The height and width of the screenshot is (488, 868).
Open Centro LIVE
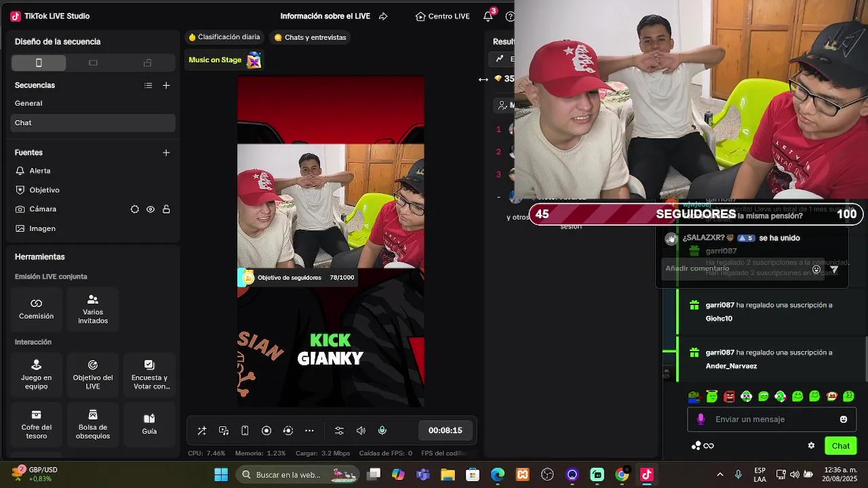point(442,16)
